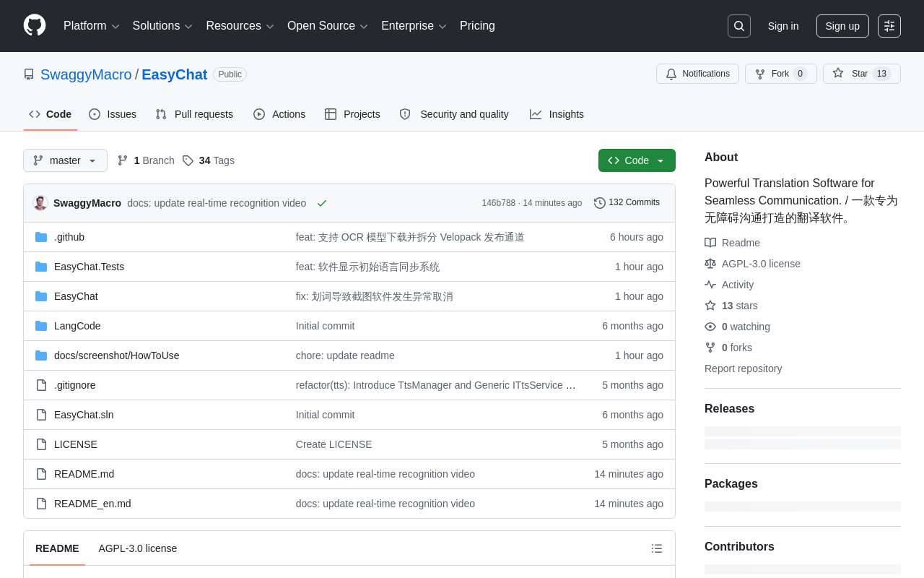Click the LICENSE file icon
This screenshot has width=924, height=578.
41,444
